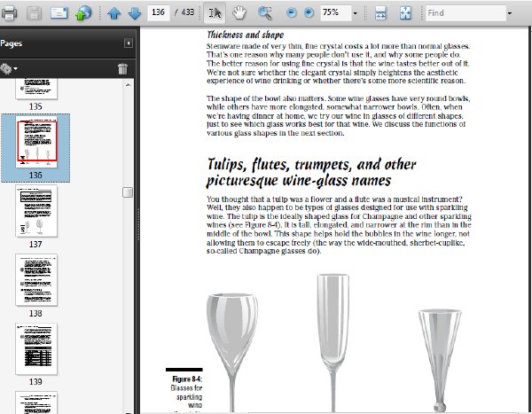Collapse the Pages panel with arrow button
This screenshot has width=532, height=414.
(x=129, y=43)
